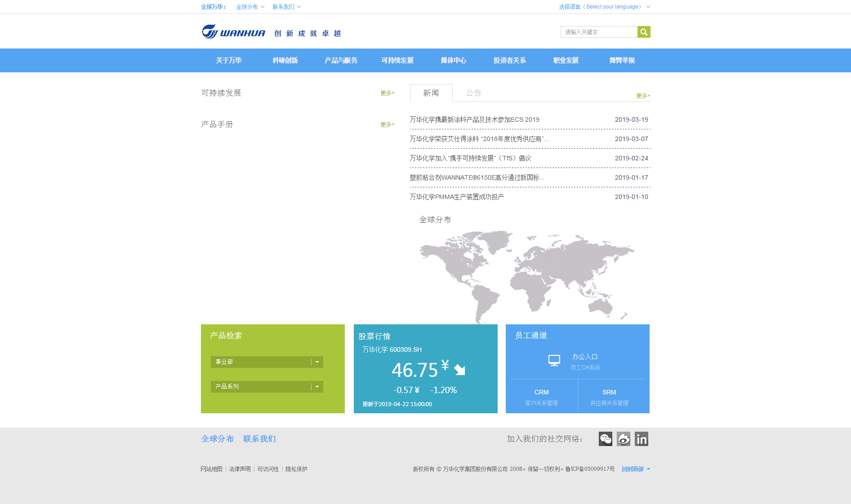Click the -0.57¥ change value
The width and height of the screenshot is (851, 504).
tap(406, 390)
